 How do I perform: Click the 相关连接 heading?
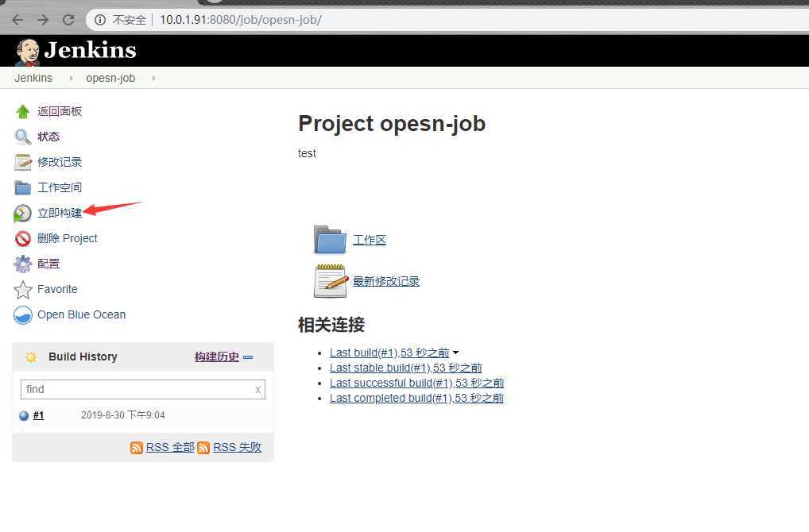[331, 325]
